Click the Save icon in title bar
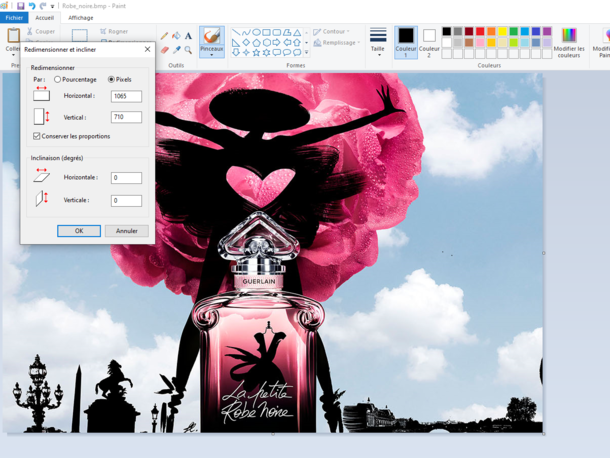 click(21, 6)
